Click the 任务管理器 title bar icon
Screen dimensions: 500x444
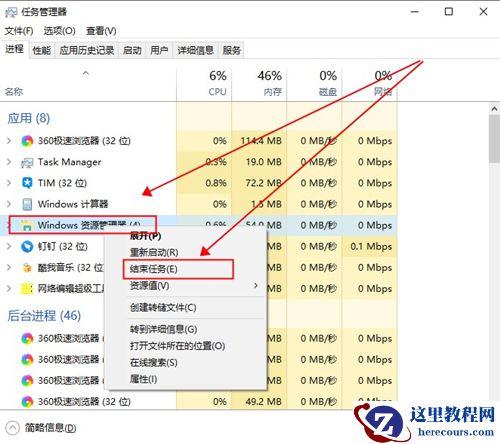point(11,13)
